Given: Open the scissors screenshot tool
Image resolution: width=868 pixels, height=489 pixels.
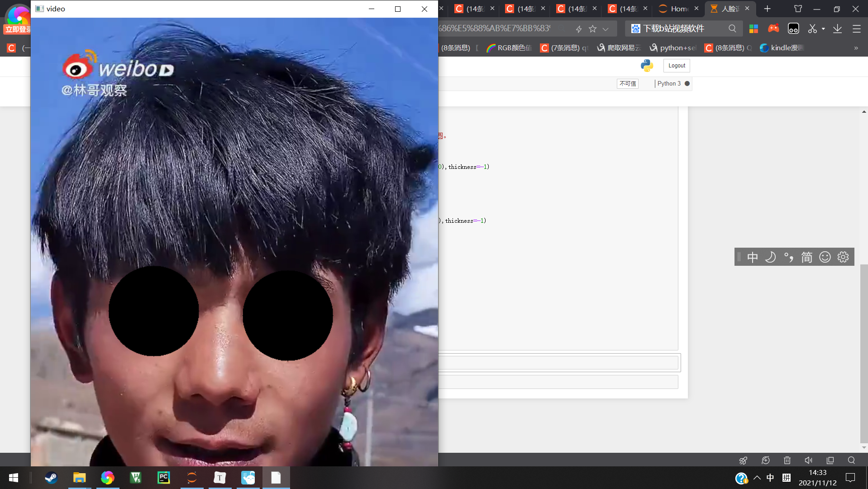Looking at the screenshot, I should (x=813, y=29).
